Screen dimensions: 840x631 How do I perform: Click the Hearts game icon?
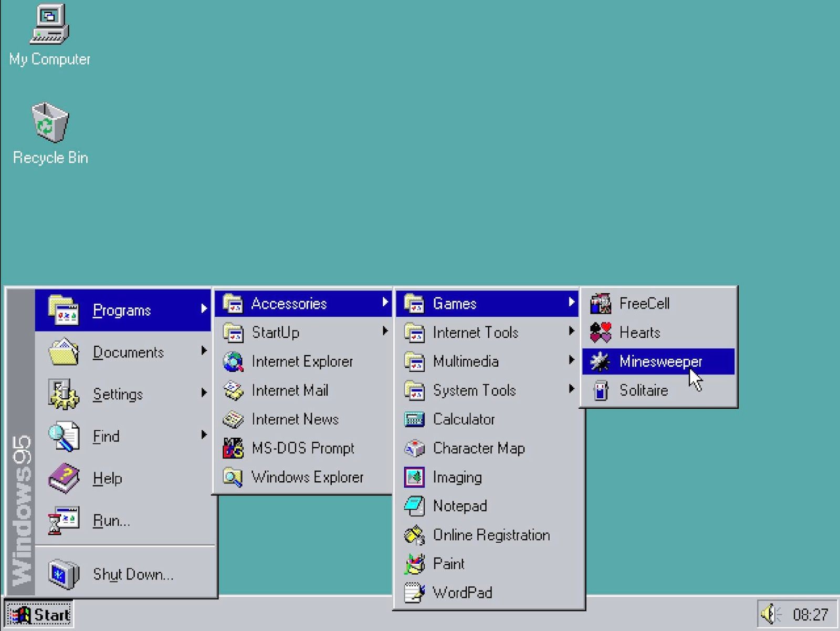pos(600,333)
